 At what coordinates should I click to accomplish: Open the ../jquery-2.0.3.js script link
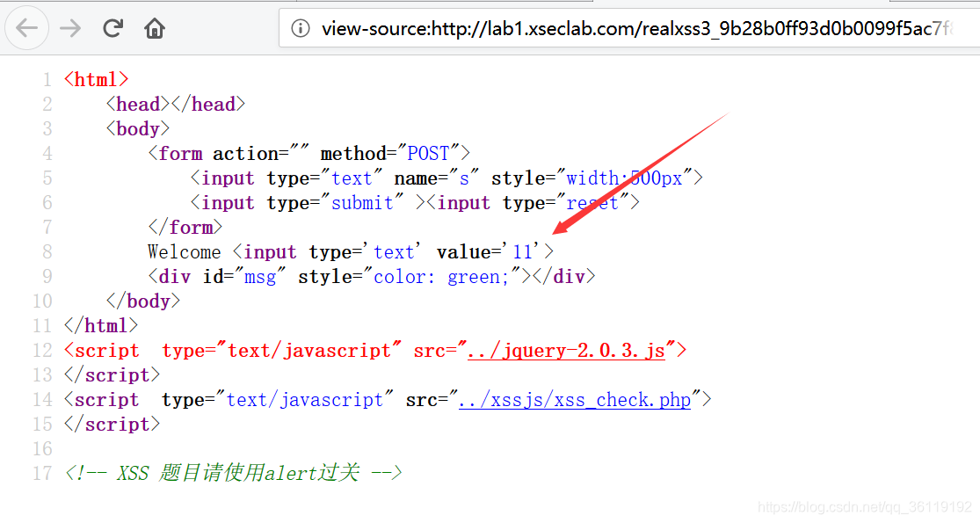point(566,351)
